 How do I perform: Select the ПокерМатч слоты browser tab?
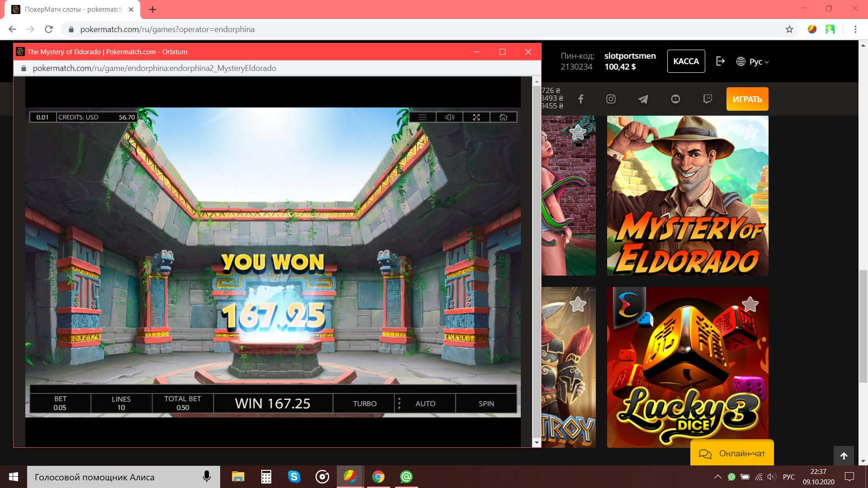72,9
